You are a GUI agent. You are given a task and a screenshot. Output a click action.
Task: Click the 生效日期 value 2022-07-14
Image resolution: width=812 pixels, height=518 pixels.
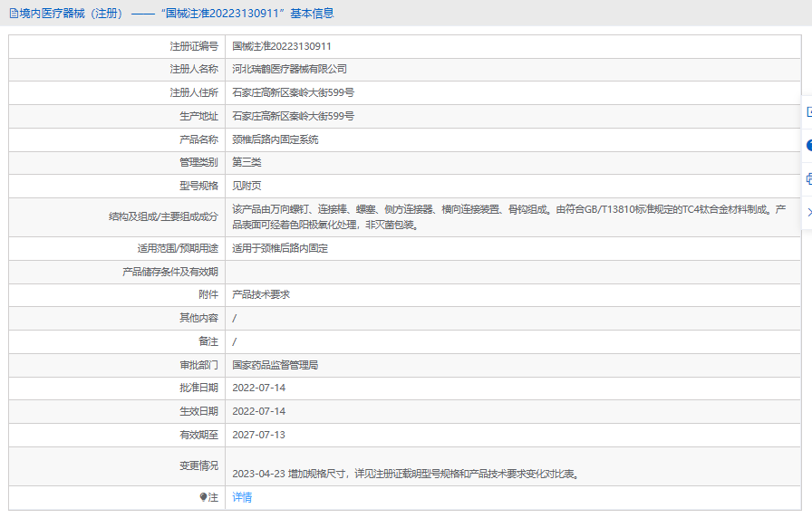pyautogui.click(x=259, y=411)
